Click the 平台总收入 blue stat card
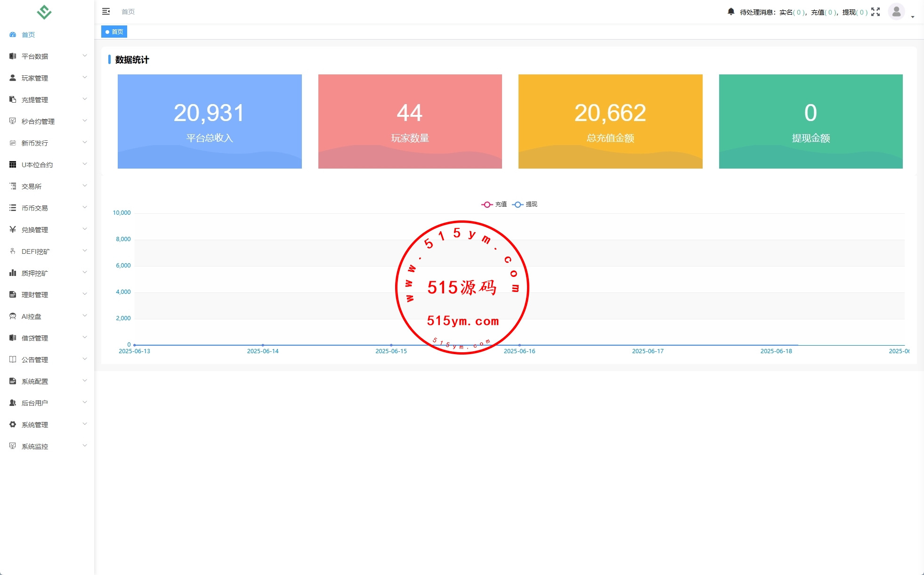The height and width of the screenshot is (575, 924). 210,121
